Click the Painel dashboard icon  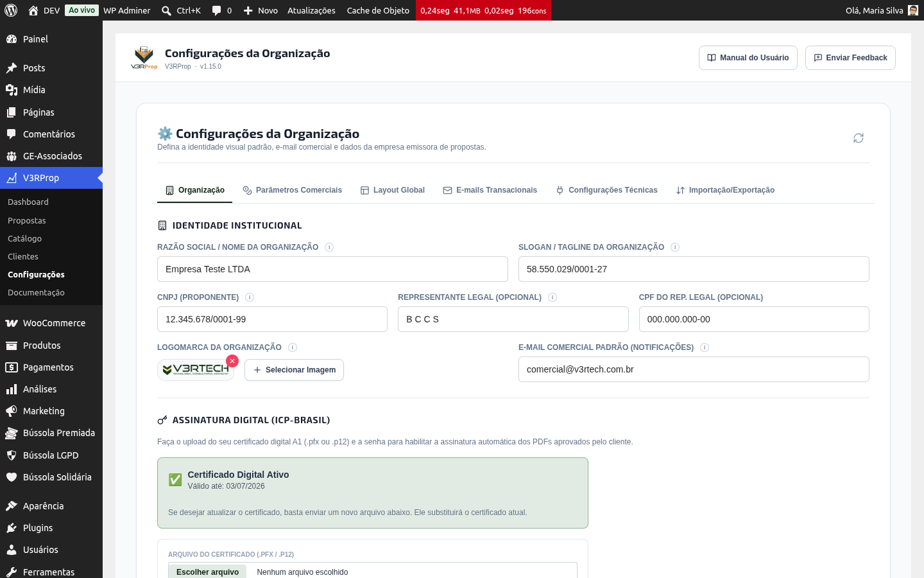(x=12, y=39)
